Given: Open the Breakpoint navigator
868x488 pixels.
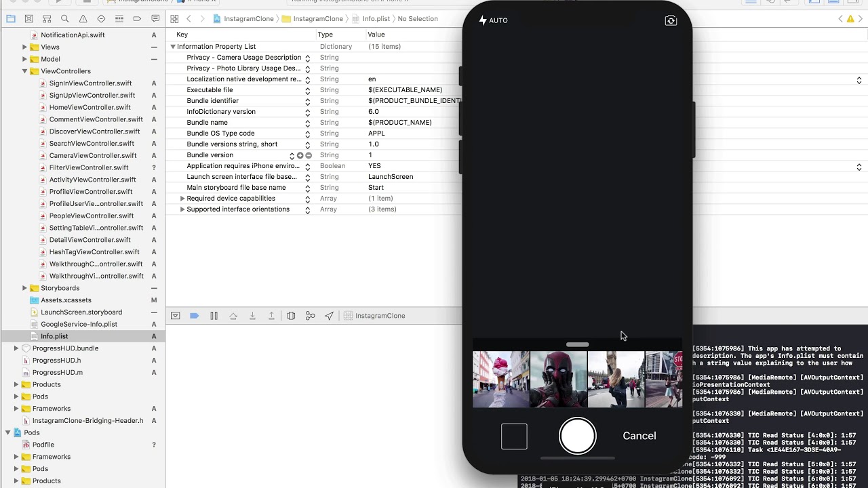Looking at the screenshot, I should click(x=137, y=19).
